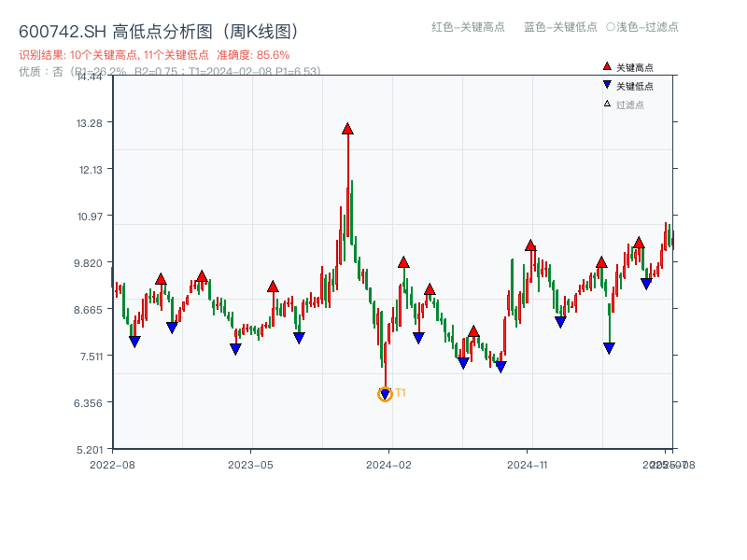Select the lowest-priced red high marker in mid-2024
Screen dimensions: 747x560
coord(473,331)
